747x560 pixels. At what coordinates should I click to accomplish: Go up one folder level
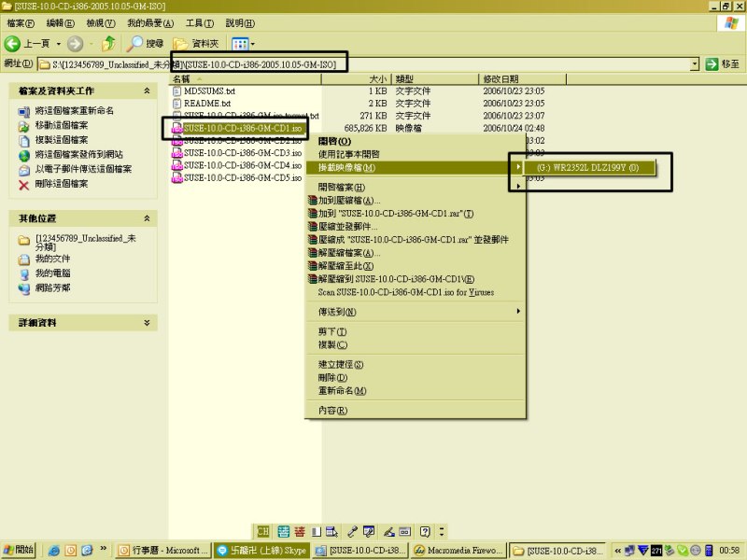coord(108,44)
